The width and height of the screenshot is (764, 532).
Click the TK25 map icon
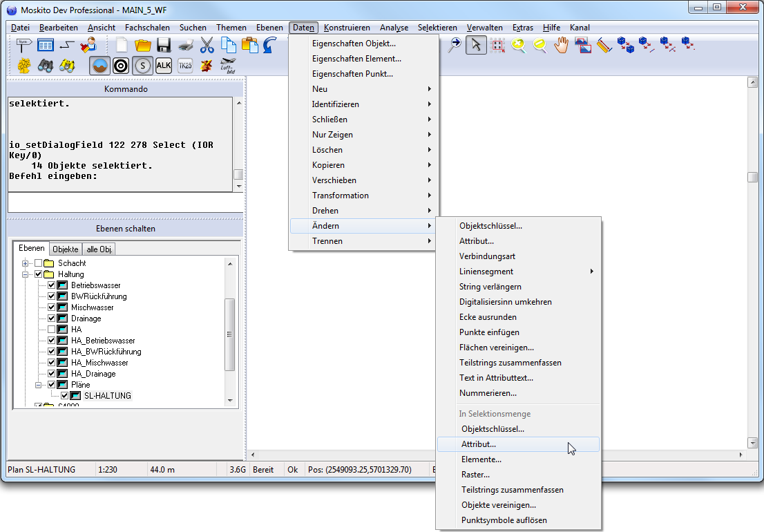click(185, 66)
